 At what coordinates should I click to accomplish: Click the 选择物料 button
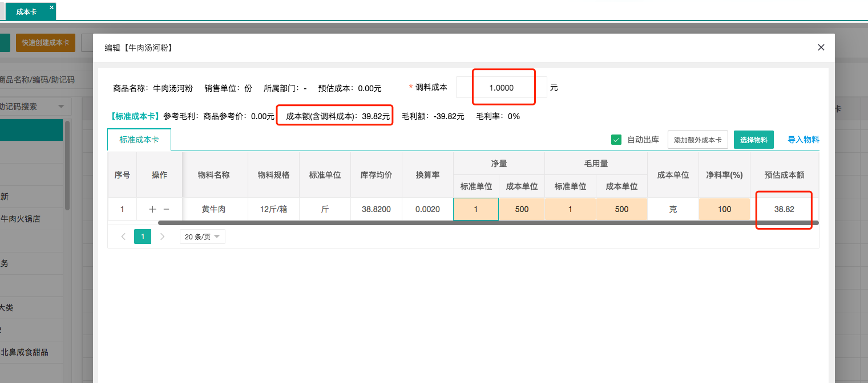point(753,140)
